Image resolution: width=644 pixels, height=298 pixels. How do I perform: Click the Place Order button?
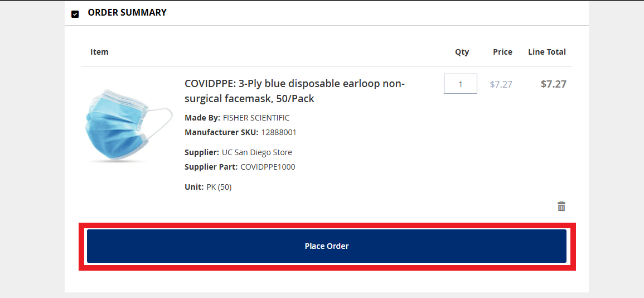click(x=326, y=246)
